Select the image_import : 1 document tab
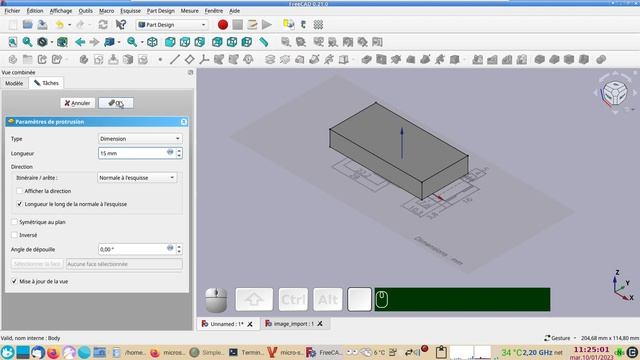This screenshot has height=360, width=640. pos(294,324)
